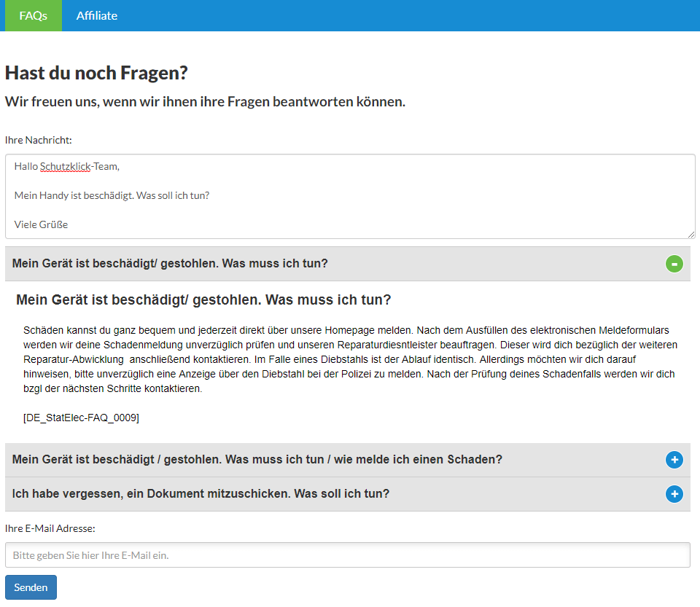This screenshot has height=607, width=700.
Task: Expand 'Dokument mitzuschicken' FAQ with plus icon
Action: pyautogui.click(x=674, y=494)
